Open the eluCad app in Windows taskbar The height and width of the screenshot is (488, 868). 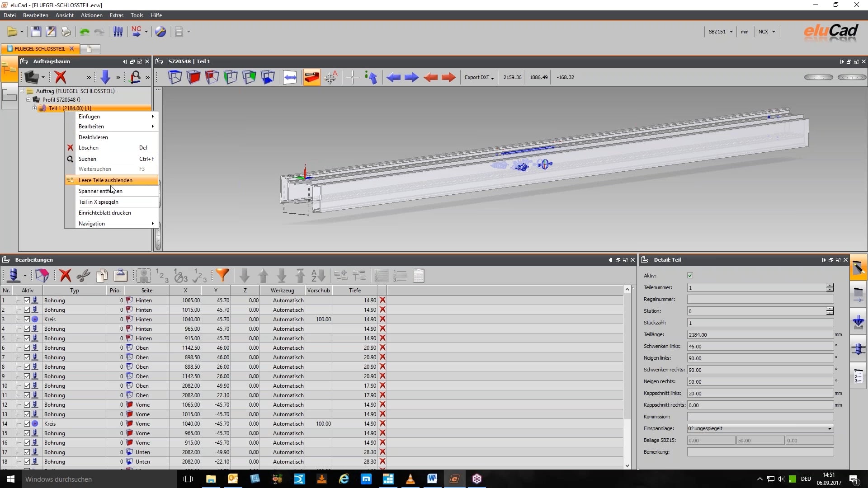tap(455, 479)
